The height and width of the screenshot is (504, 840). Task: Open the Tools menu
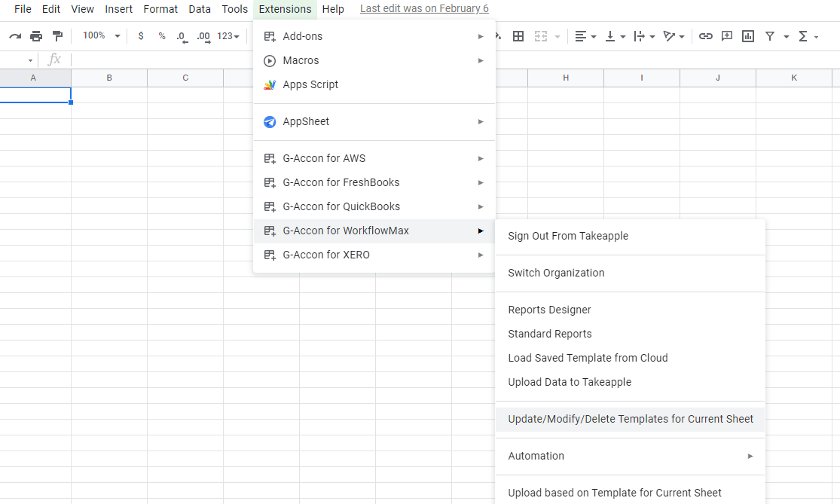[x=234, y=9]
